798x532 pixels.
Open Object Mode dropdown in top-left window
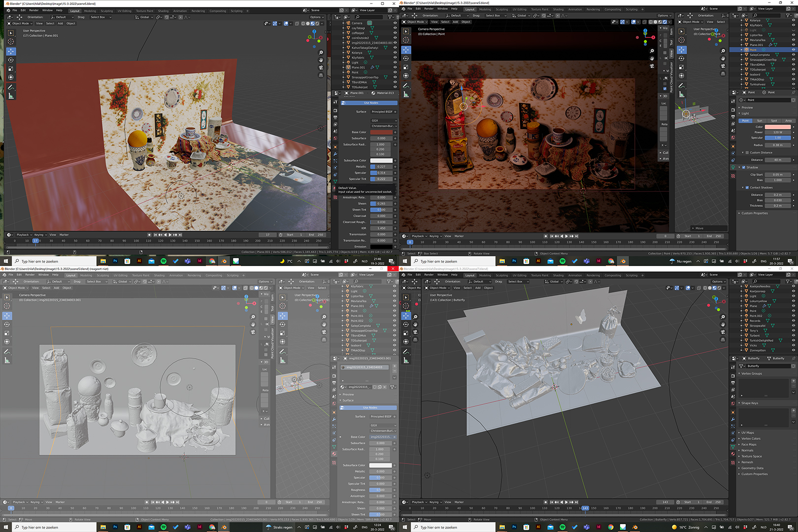19,23
